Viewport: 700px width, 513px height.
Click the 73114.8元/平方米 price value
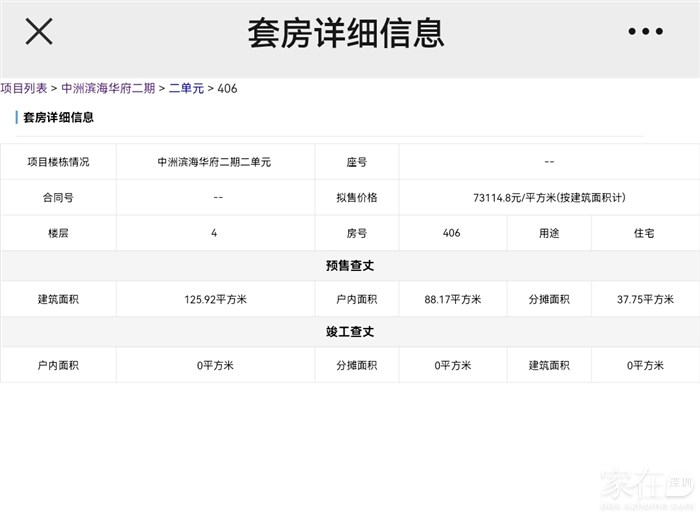(549, 197)
